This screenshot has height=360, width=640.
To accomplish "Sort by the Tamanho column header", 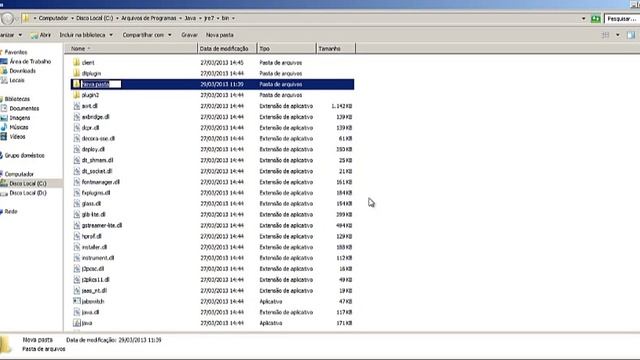I will 336,49.
